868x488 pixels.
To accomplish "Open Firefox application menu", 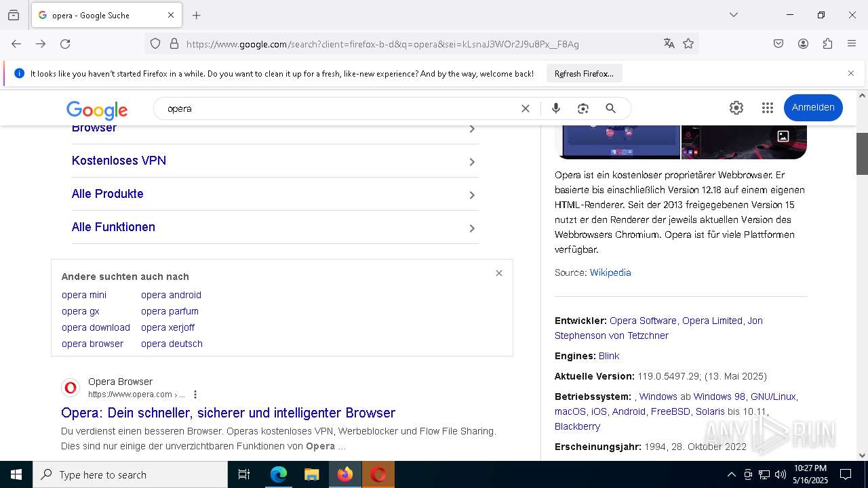I will coord(852,43).
